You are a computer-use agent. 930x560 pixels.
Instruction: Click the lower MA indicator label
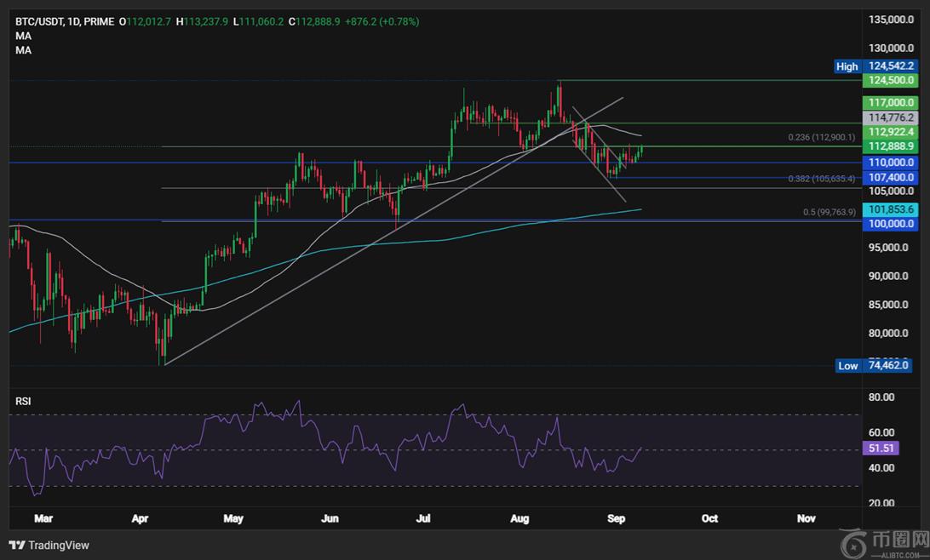click(23, 50)
